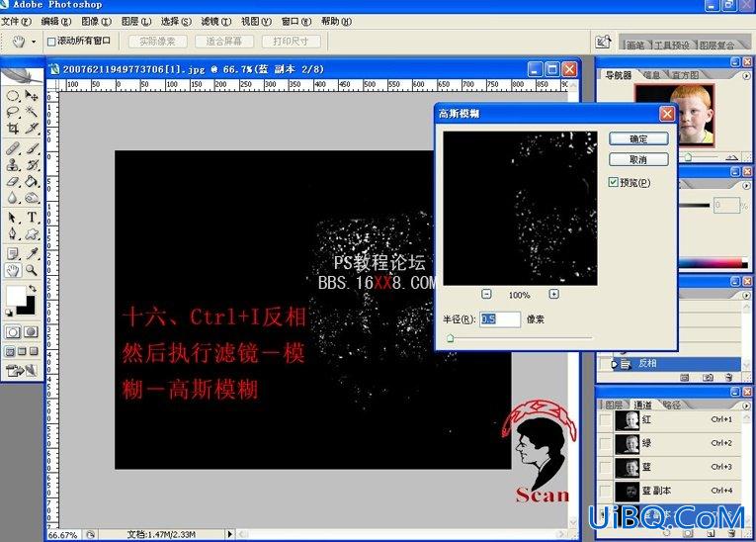
Task: Select the Custom Shape tool
Action: [32, 234]
